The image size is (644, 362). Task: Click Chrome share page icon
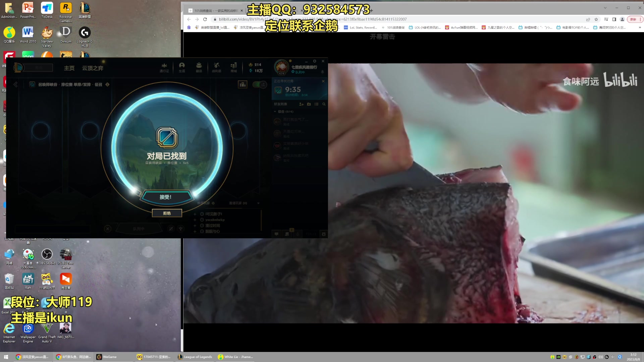click(x=588, y=19)
